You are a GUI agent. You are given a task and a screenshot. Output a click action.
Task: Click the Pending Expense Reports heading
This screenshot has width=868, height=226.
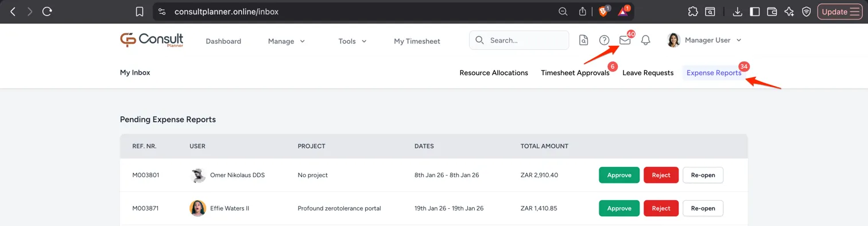(168, 119)
